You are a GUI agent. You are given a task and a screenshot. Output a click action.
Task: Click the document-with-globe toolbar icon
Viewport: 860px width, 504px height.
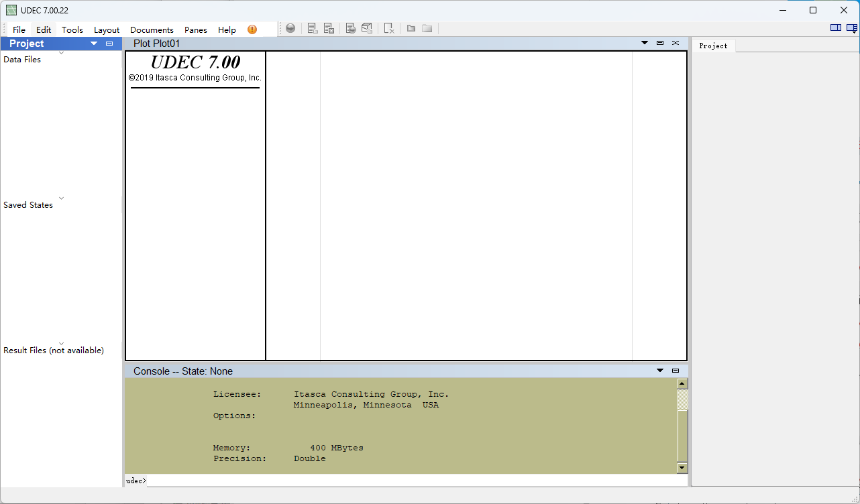[x=351, y=28]
